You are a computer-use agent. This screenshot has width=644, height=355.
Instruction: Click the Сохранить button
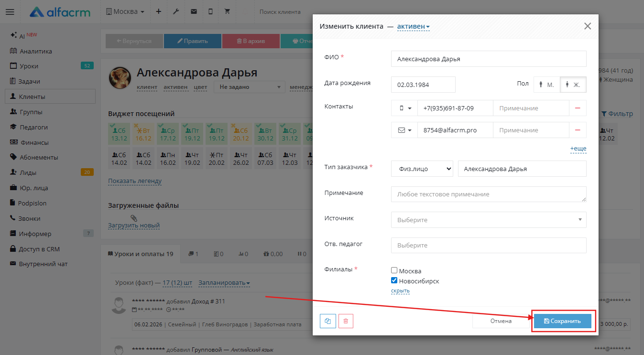pos(562,321)
